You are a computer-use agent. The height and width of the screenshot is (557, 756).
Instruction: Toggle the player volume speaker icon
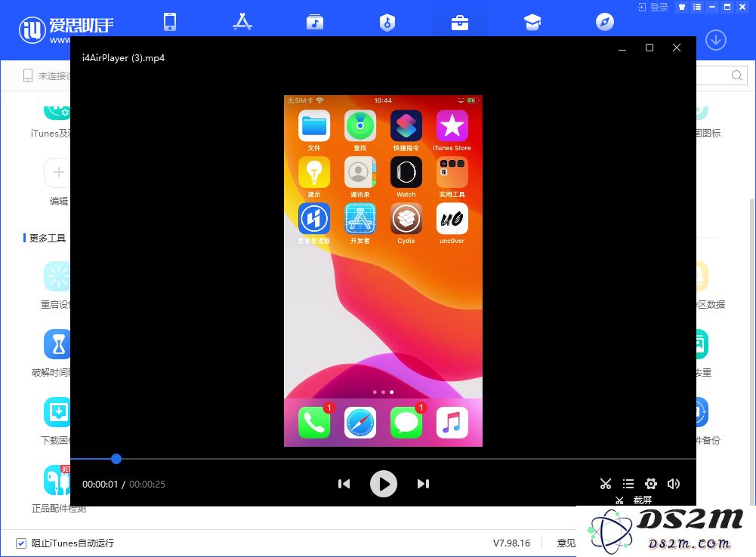pos(674,484)
